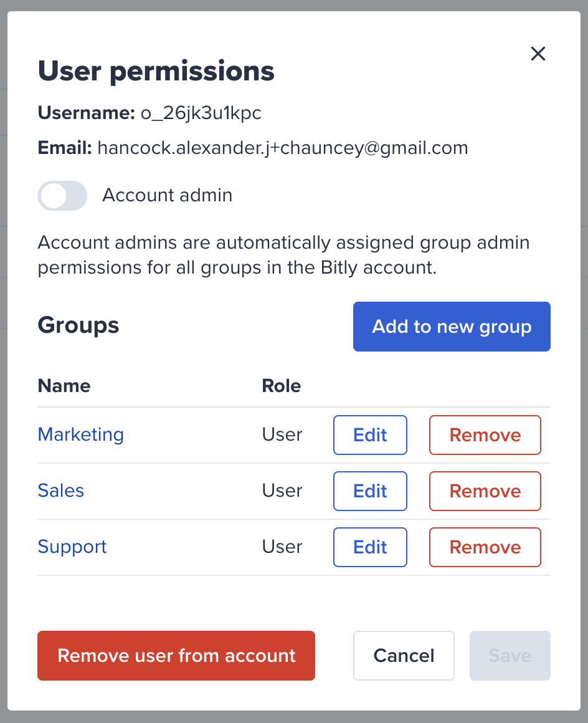Click the user's email address text
Image resolution: width=588 pixels, height=723 pixels.
pos(283,148)
